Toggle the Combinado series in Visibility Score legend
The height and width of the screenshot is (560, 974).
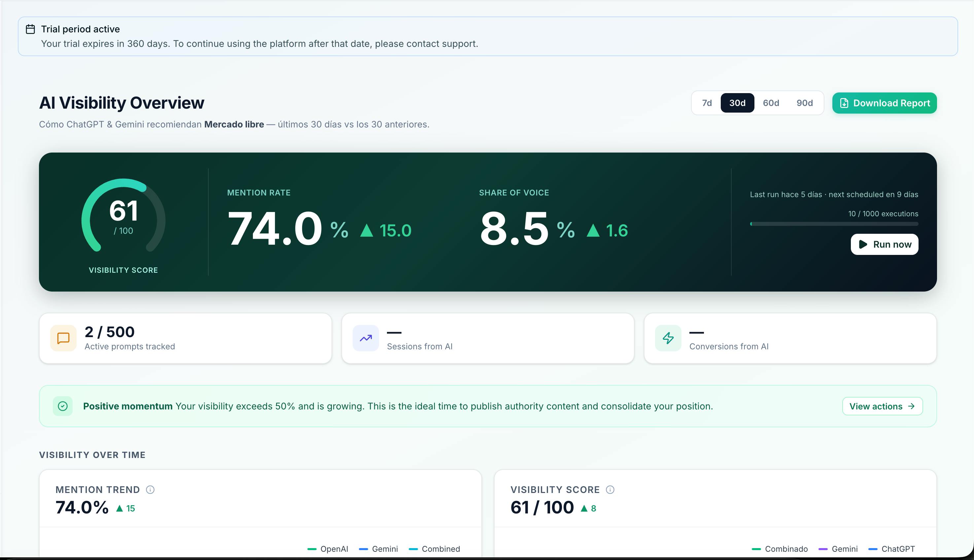780,549
